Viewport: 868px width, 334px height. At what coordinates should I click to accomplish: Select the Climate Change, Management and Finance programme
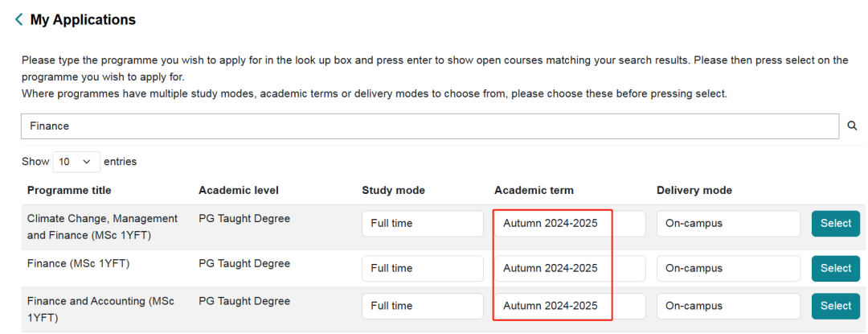coord(835,224)
